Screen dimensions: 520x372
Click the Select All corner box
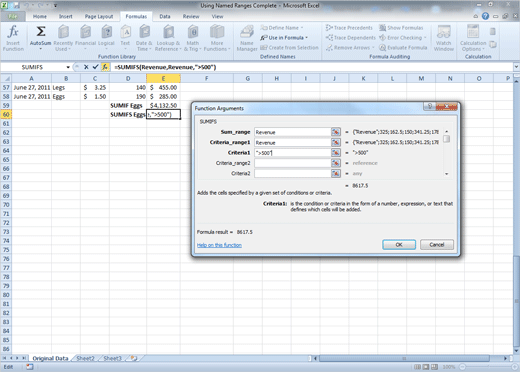[6, 78]
